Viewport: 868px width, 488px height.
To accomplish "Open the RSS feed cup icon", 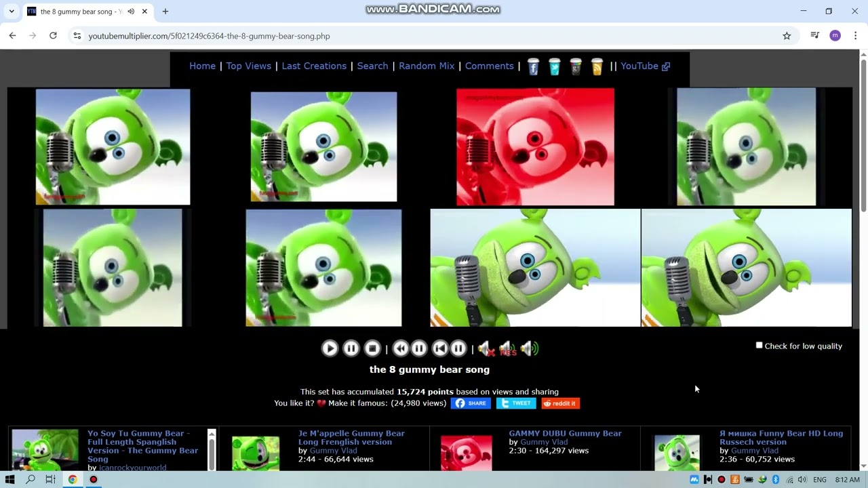I will 597,66.
